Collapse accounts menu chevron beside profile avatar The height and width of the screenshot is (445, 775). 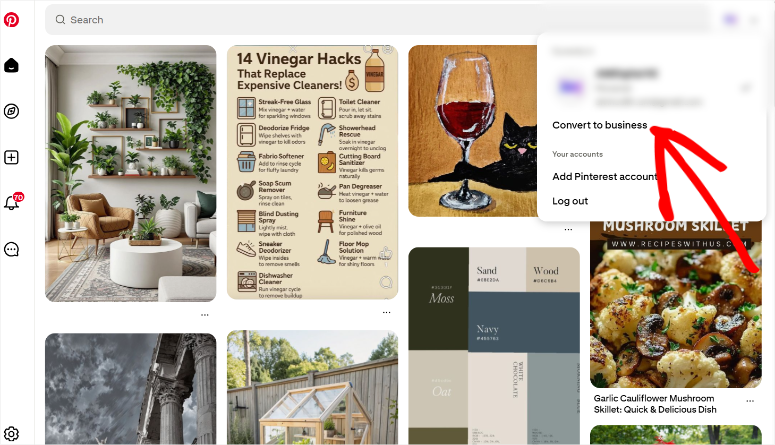click(x=754, y=20)
